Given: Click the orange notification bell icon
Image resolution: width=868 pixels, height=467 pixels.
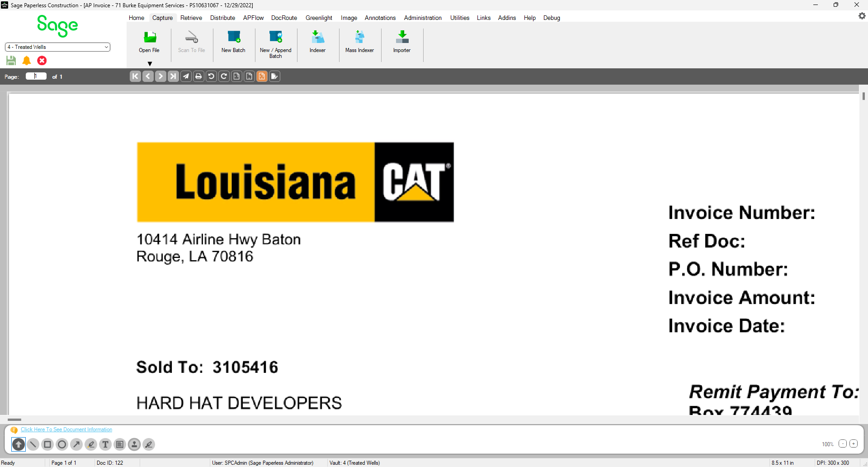Looking at the screenshot, I should pos(27,61).
